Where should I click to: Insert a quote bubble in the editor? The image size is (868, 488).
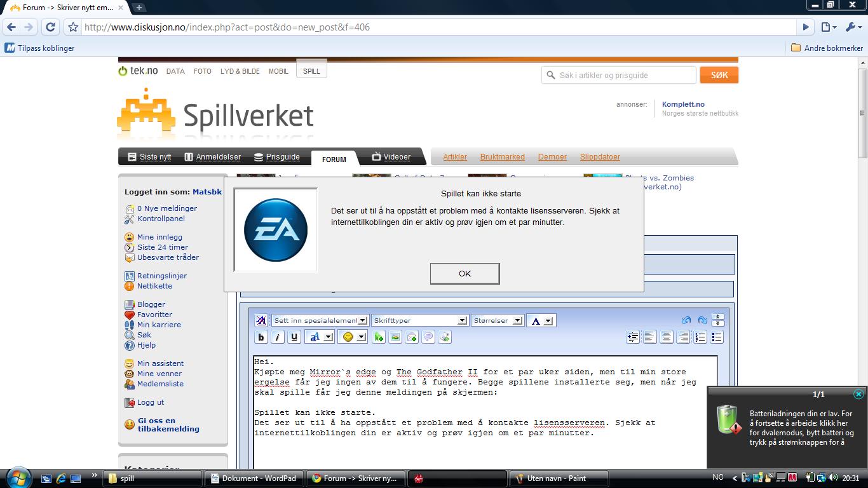[x=428, y=337]
